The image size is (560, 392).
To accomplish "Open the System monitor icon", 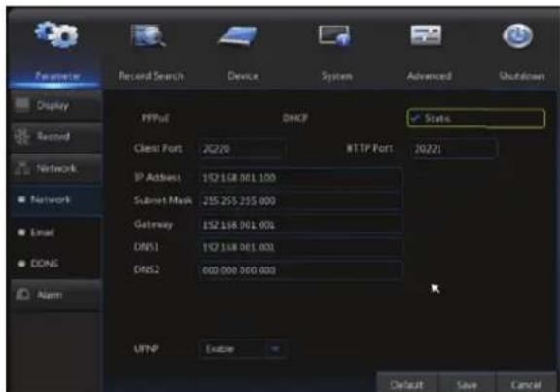I will (334, 36).
